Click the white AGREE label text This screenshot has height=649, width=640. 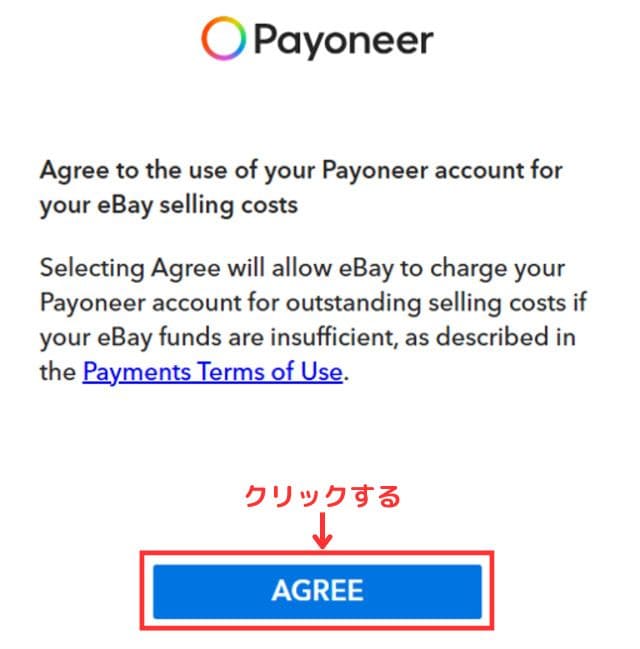(x=317, y=590)
